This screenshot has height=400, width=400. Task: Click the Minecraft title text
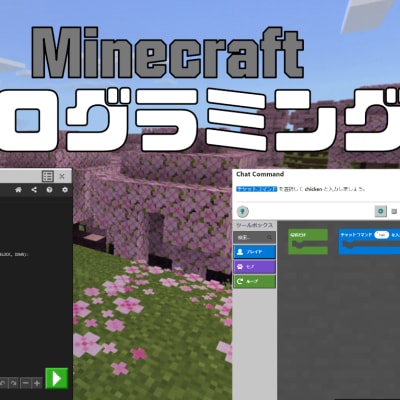pos(168,53)
